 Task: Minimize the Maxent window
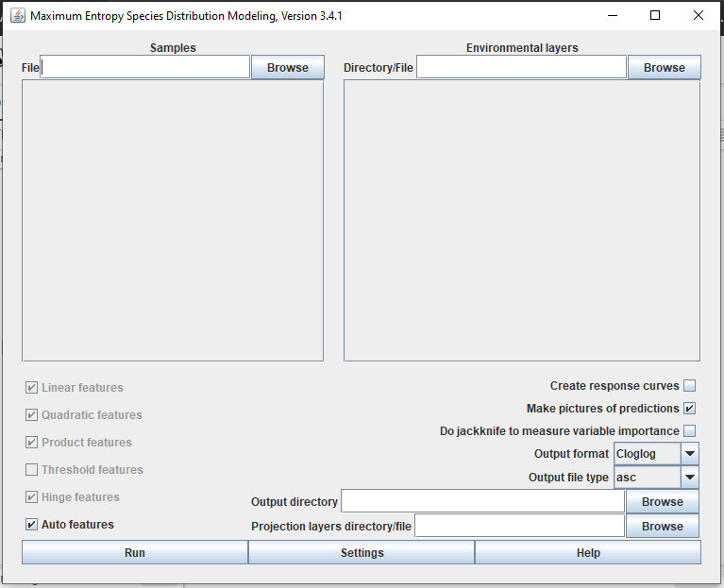612,15
